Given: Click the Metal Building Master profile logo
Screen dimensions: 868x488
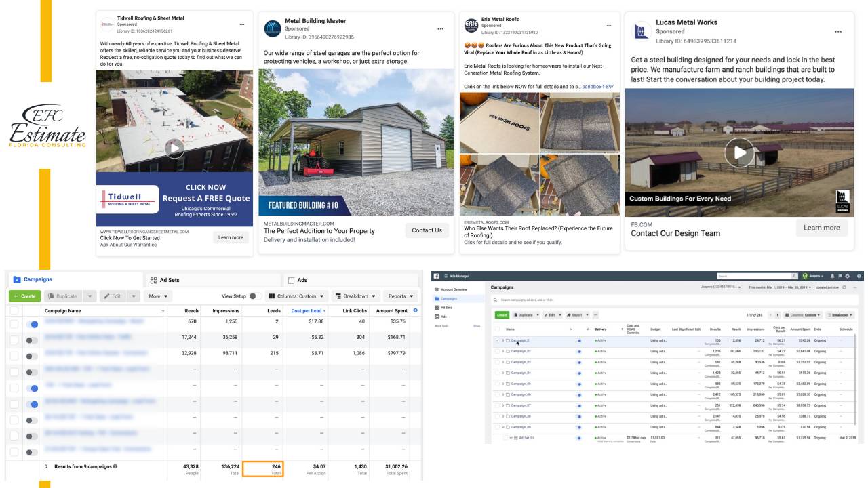Looking at the screenshot, I should coord(272,28).
